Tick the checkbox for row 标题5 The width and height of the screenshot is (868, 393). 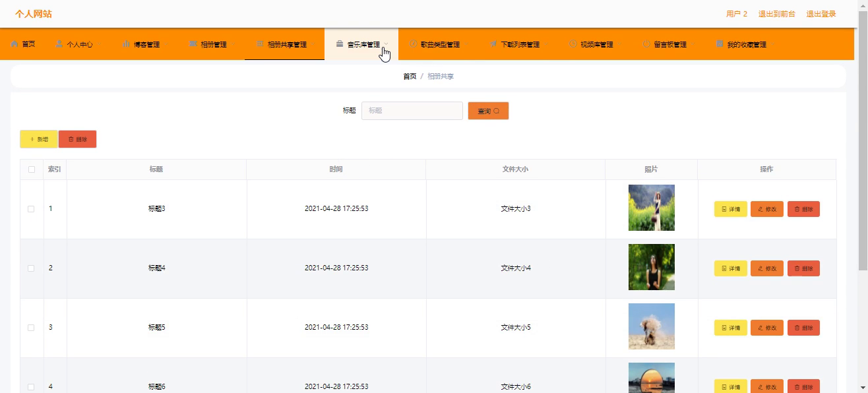(31, 328)
